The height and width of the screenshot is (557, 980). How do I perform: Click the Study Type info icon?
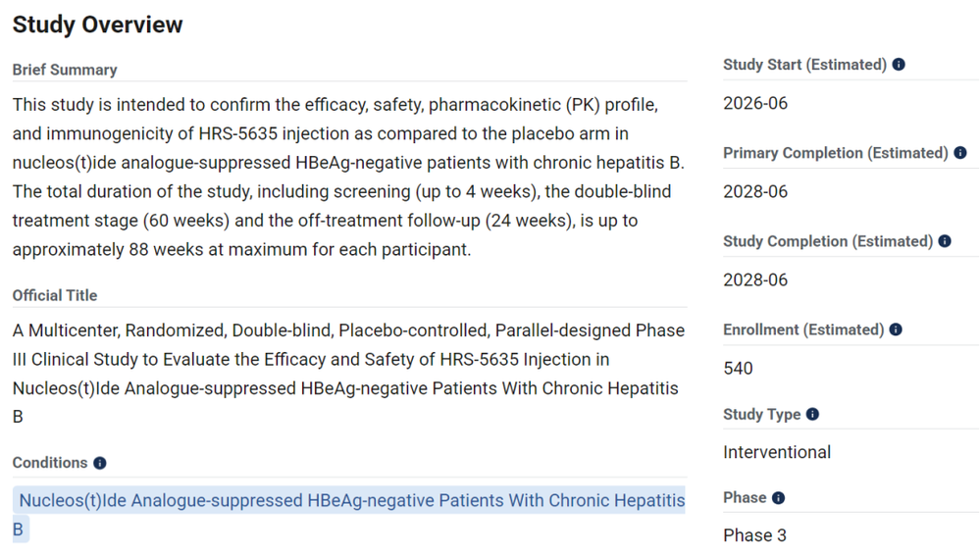point(812,414)
